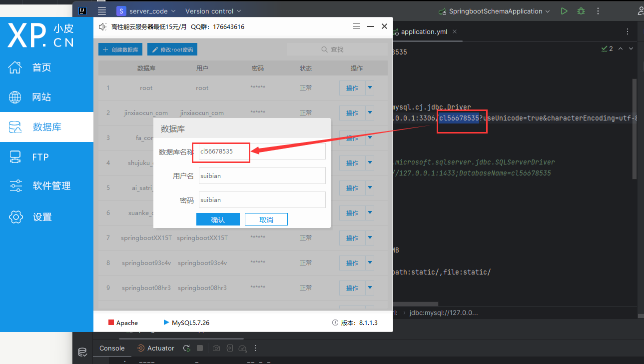Image resolution: width=644 pixels, height=364 pixels.
Task: Click the 操作 button for the jinxiaocun_com row
Action: [x=352, y=112]
